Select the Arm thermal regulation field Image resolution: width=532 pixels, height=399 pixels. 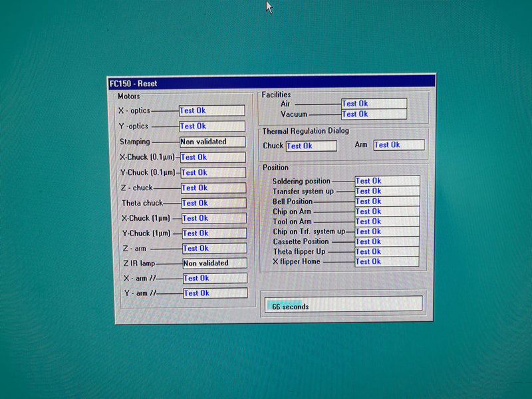click(398, 145)
